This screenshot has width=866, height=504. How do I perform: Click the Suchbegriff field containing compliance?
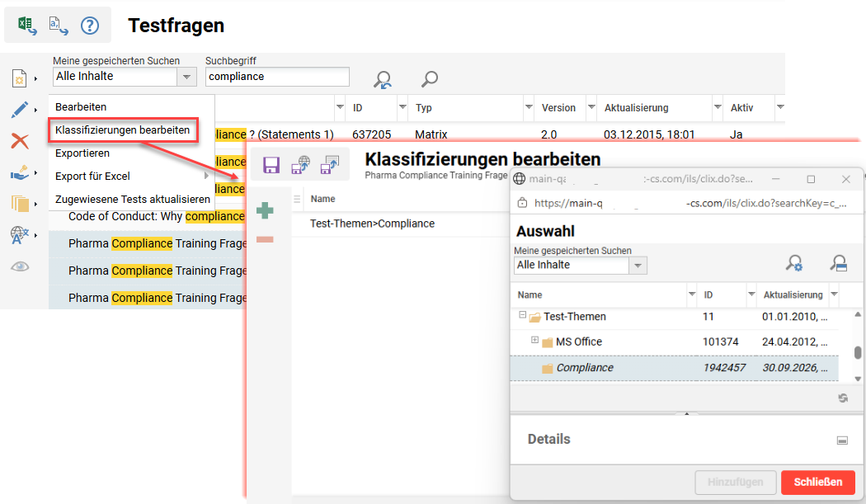[277, 77]
